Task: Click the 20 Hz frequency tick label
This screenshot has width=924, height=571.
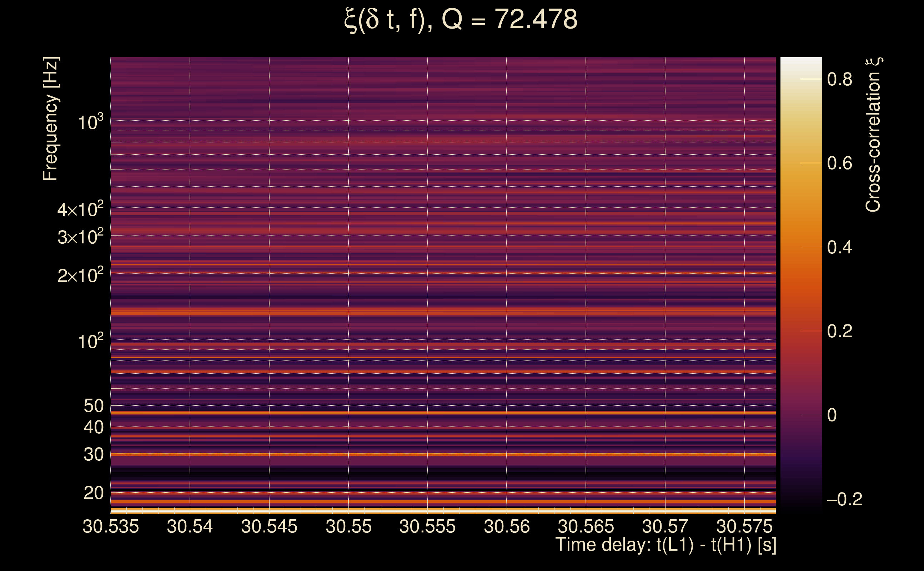Action: (x=93, y=493)
